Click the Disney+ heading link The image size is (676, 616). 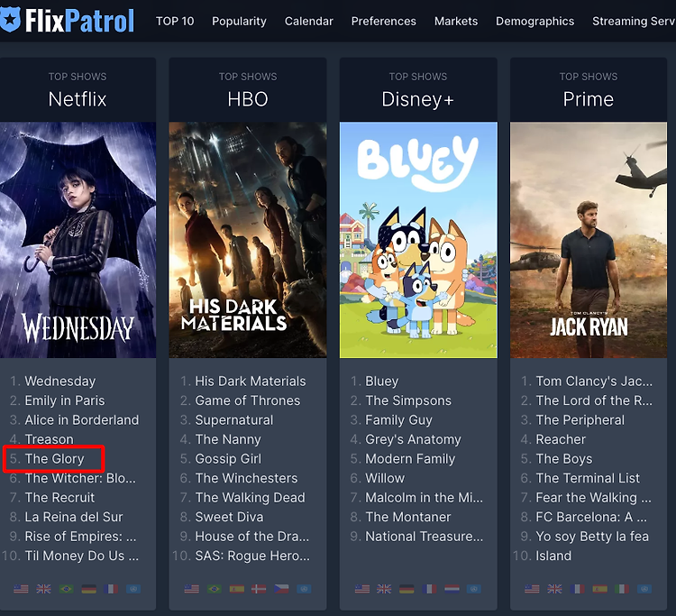pos(418,99)
